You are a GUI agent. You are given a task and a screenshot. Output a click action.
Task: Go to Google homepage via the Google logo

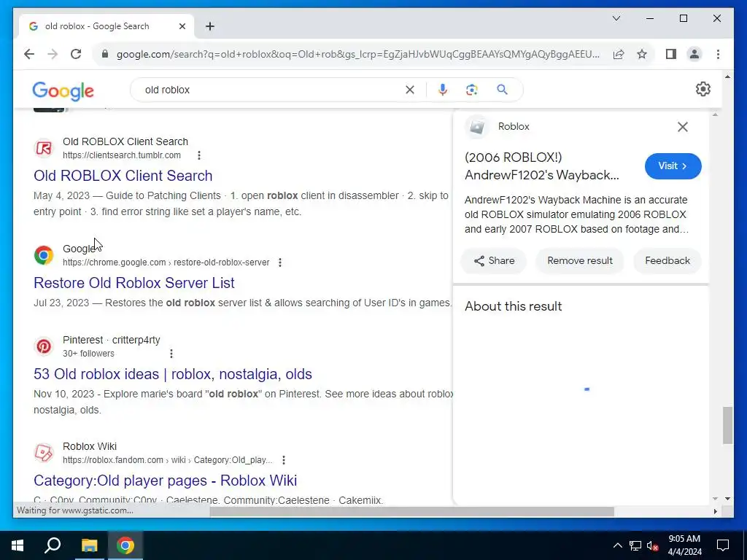pos(63,90)
